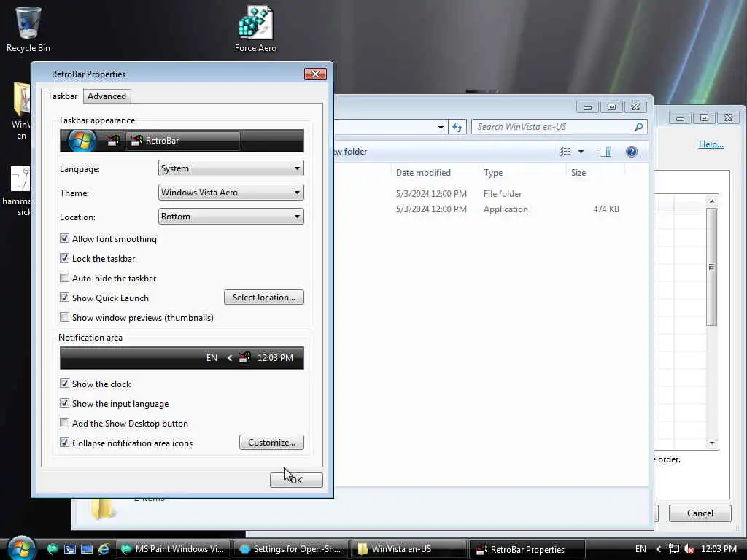The width and height of the screenshot is (747, 560).
Task: Click the Quick Launch icon in taskbar preview
Action: 113,141
